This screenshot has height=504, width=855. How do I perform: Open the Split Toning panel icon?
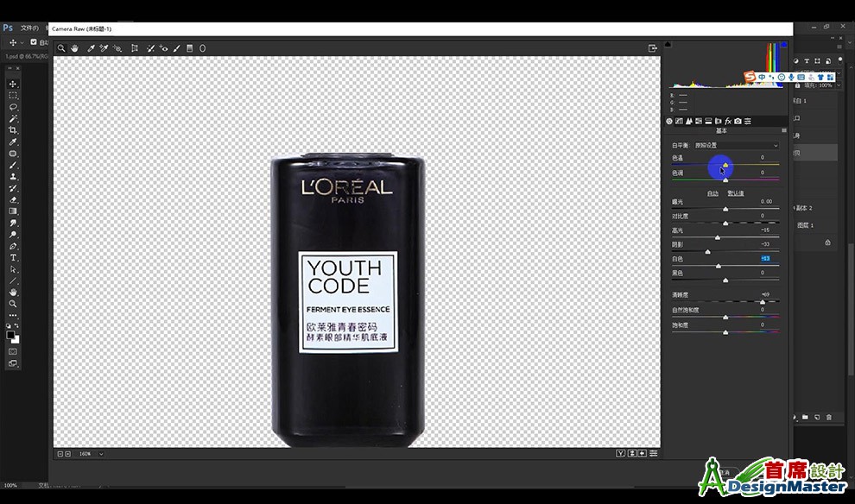708,121
